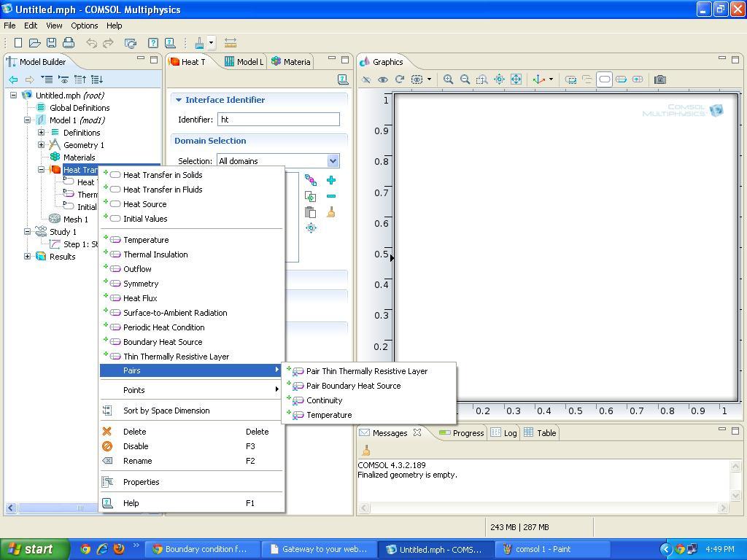
Task: Zoom in using the Graphics magnifier plus icon
Action: [449, 79]
